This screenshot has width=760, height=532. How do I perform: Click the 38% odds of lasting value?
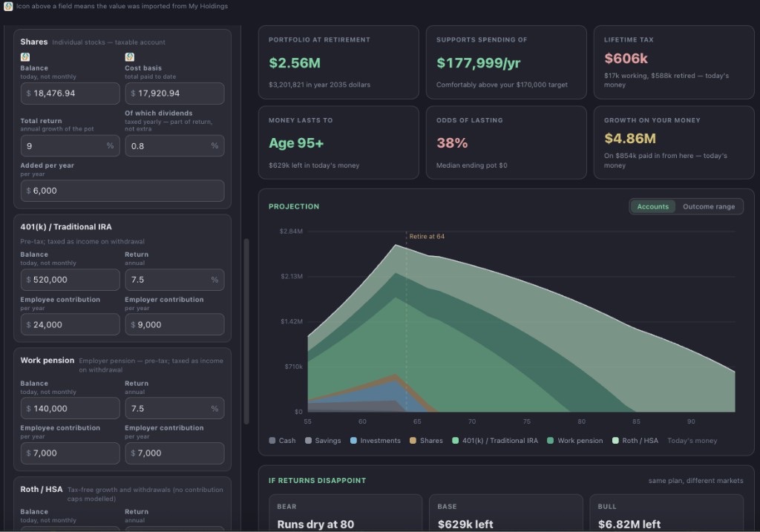pos(452,143)
